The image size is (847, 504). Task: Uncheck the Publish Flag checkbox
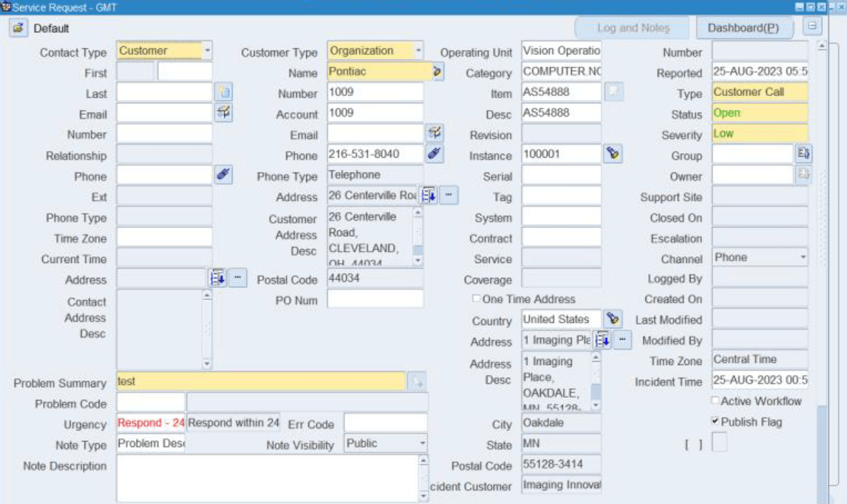click(x=715, y=421)
